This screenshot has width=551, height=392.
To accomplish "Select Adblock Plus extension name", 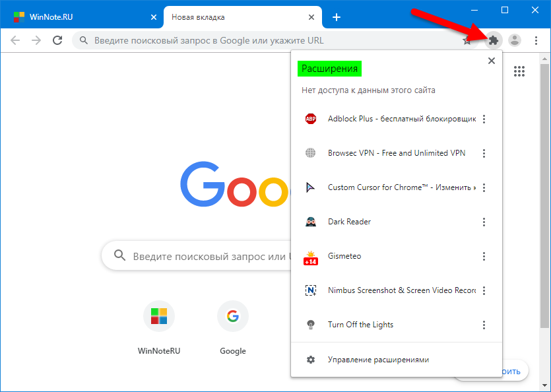I will click(x=402, y=119).
